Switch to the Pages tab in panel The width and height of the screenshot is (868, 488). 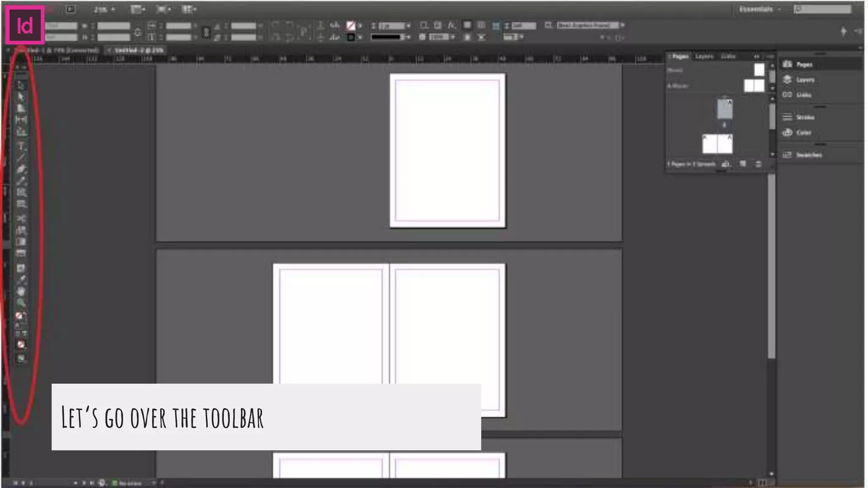pyautogui.click(x=680, y=56)
